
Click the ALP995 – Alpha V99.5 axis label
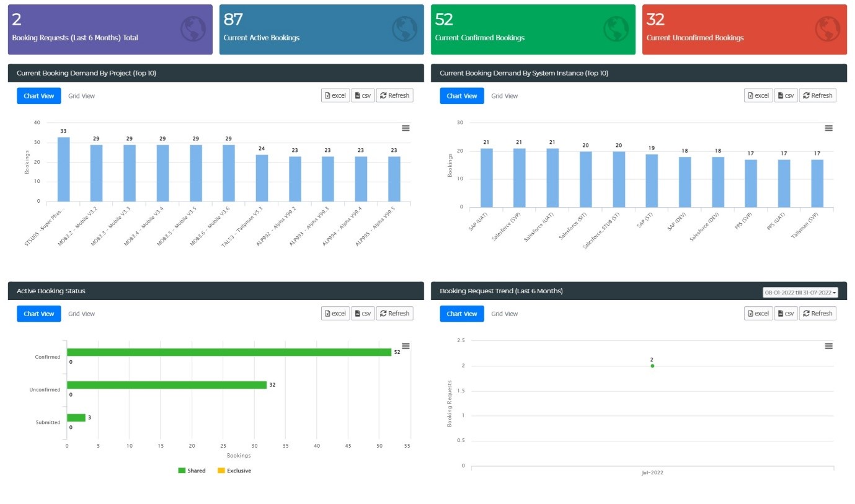[376, 228]
